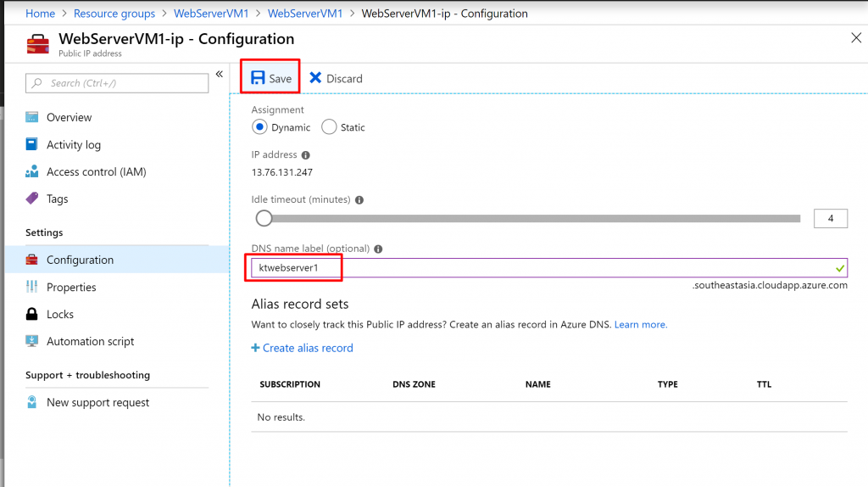Click the SUBSCRIPTION column header
868x487 pixels.
[290, 384]
